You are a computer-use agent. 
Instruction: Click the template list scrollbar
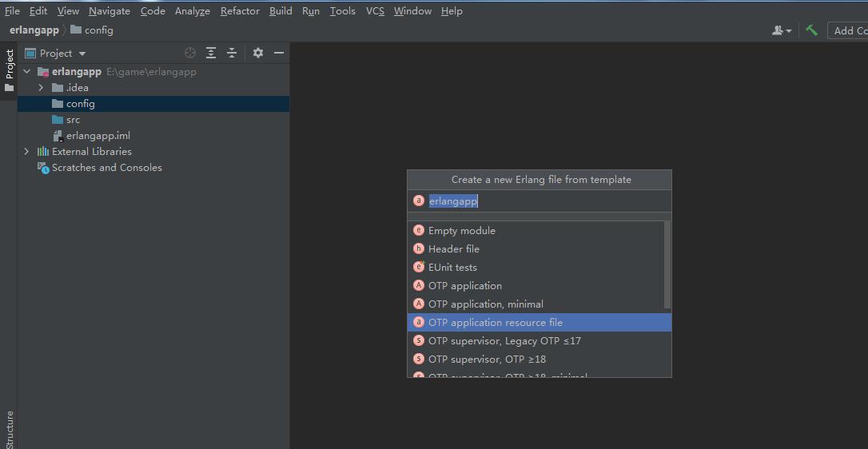coord(667,265)
